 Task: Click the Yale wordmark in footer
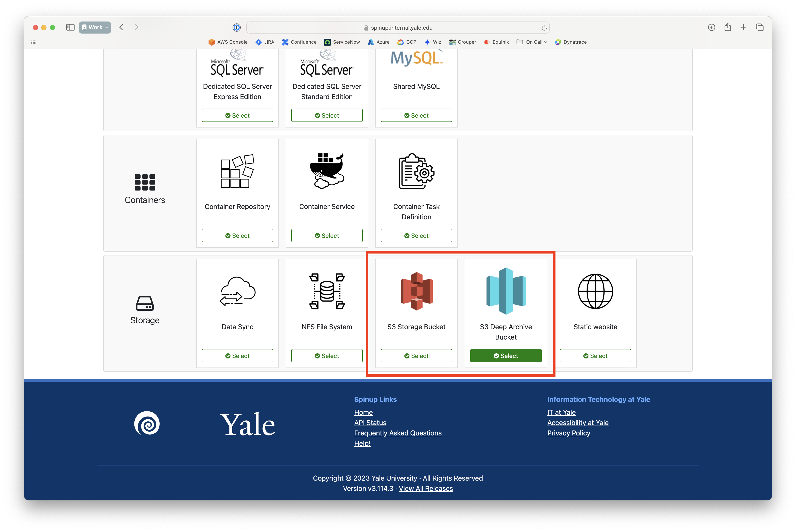[247, 424]
